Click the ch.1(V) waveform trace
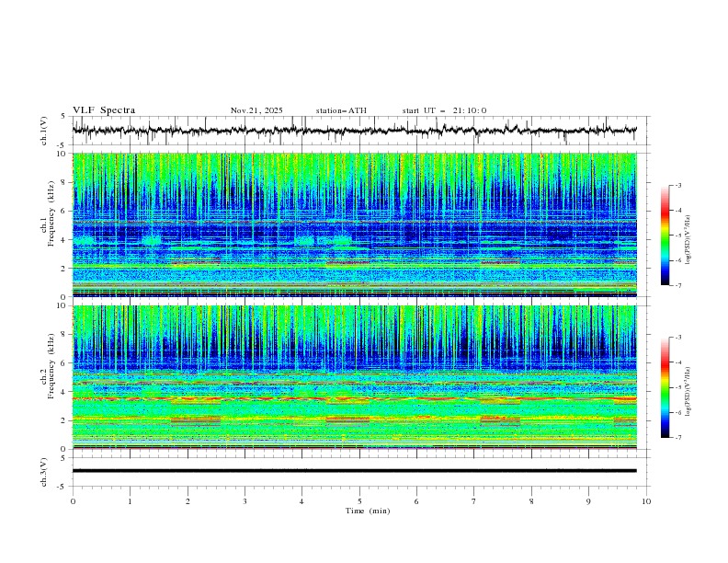728x563 pixels. click(354, 131)
